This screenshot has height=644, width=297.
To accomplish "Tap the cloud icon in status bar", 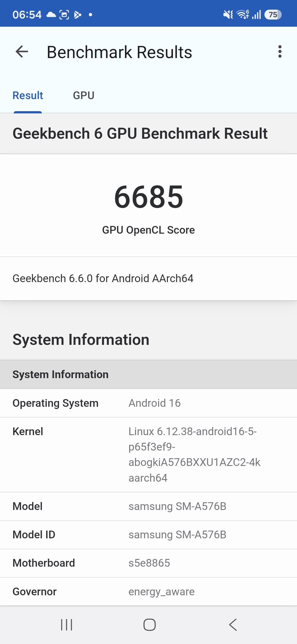I will click(x=51, y=15).
